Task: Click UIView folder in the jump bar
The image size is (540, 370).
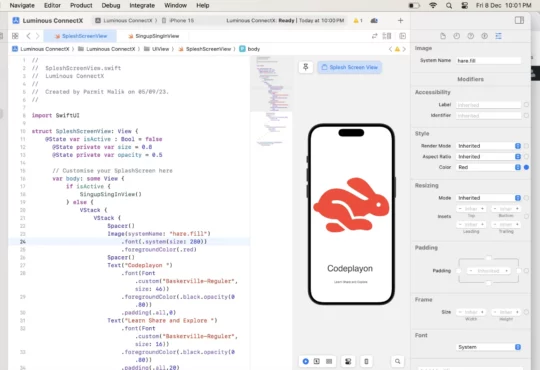Action: tap(157, 49)
